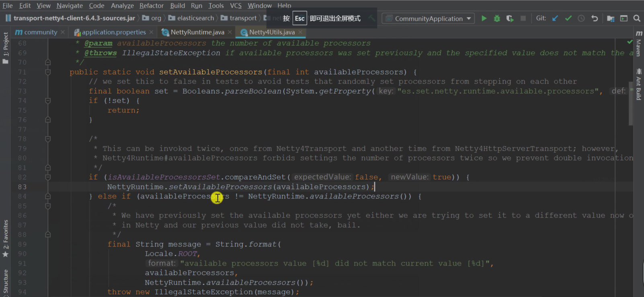Click the String.format call on line 89
This screenshot has height=297, width=644.
(246, 244)
